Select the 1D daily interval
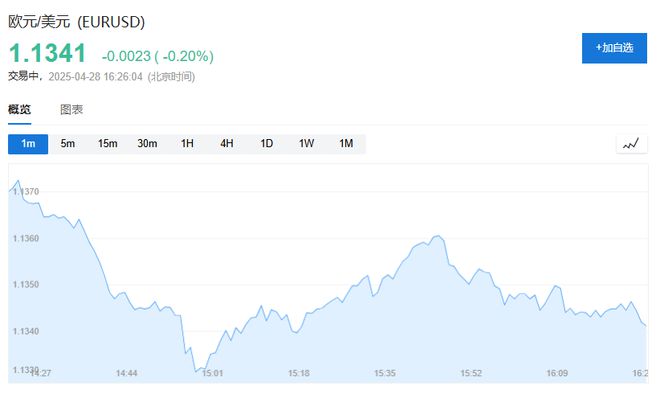 267,144
